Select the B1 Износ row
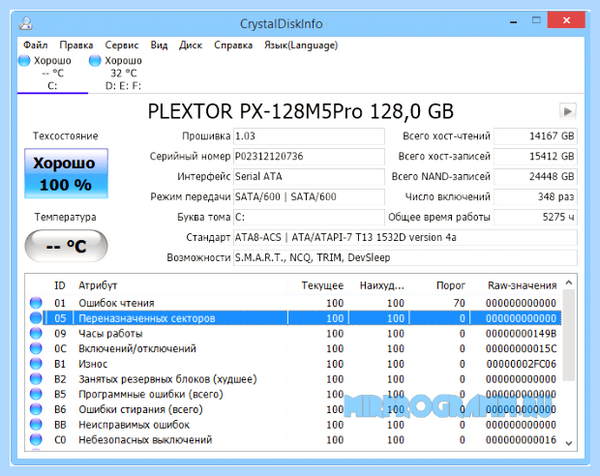 pos(295,364)
